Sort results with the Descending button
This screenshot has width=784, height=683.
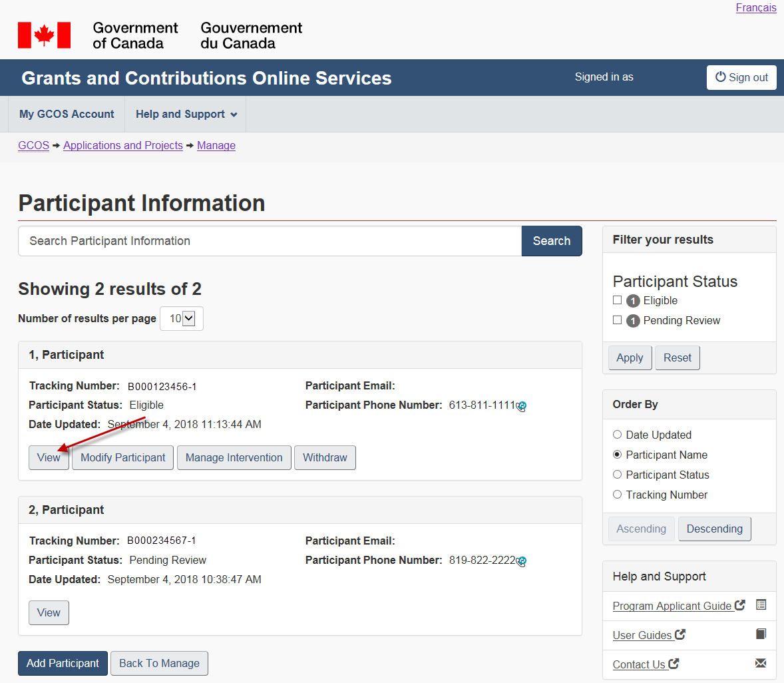click(714, 529)
